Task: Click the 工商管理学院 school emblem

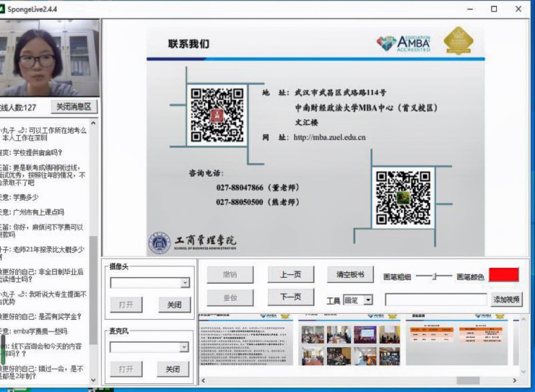Action: [x=159, y=243]
